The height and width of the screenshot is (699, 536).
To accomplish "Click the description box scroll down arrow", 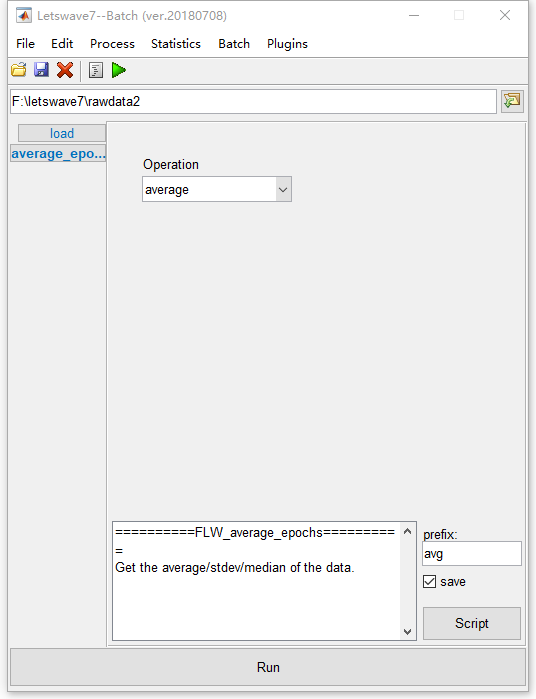I will (x=407, y=631).
